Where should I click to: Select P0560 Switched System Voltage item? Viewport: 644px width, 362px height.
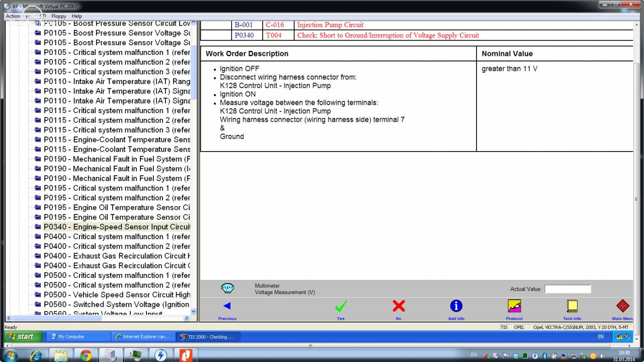117,304
